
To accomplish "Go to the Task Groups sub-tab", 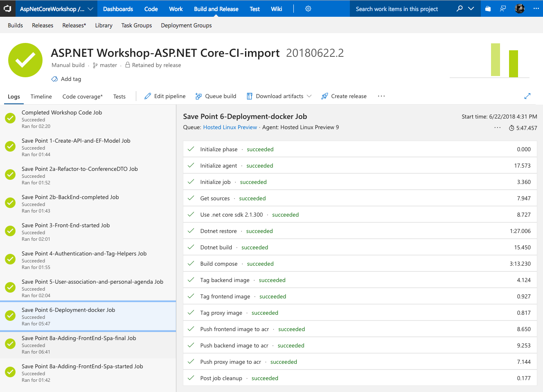I will (137, 25).
